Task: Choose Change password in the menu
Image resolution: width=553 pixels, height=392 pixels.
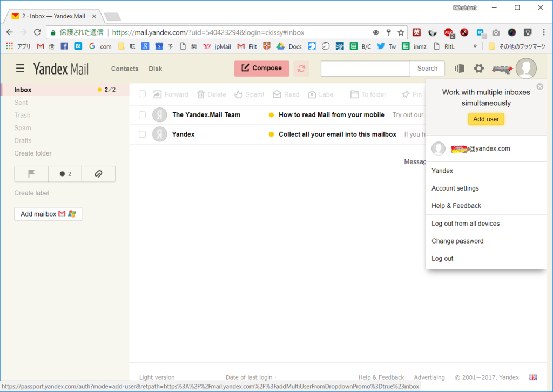Action: pyautogui.click(x=457, y=241)
